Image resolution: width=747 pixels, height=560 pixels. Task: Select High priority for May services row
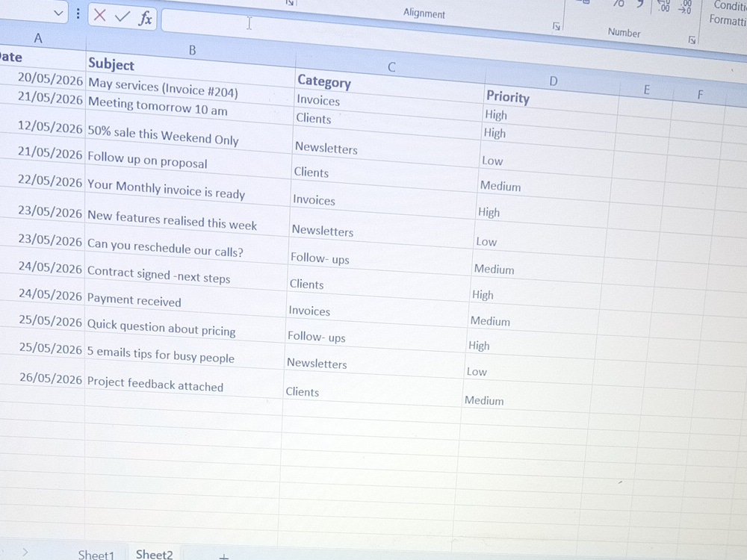[x=551, y=117]
